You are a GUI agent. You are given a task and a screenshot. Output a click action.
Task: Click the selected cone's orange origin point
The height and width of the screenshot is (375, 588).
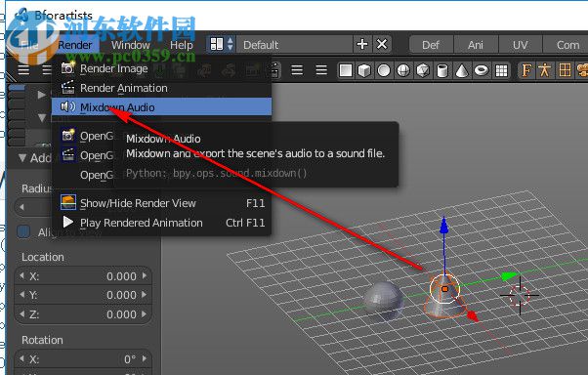[x=444, y=289]
